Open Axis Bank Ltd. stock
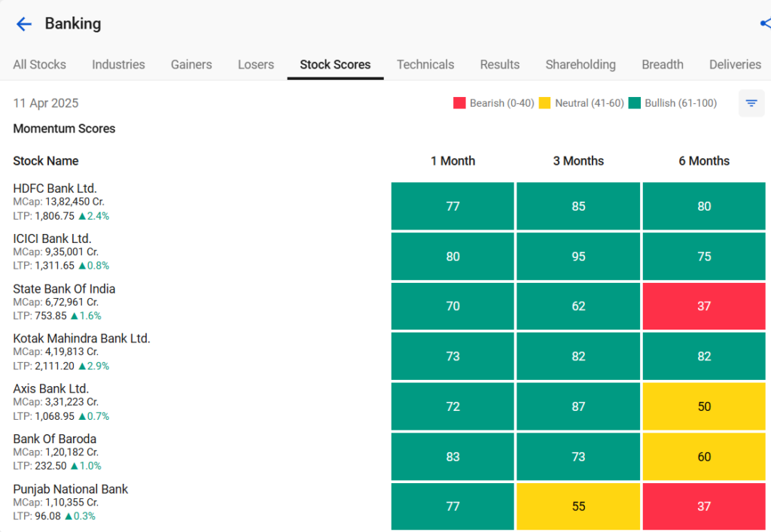The image size is (771, 532). point(50,388)
